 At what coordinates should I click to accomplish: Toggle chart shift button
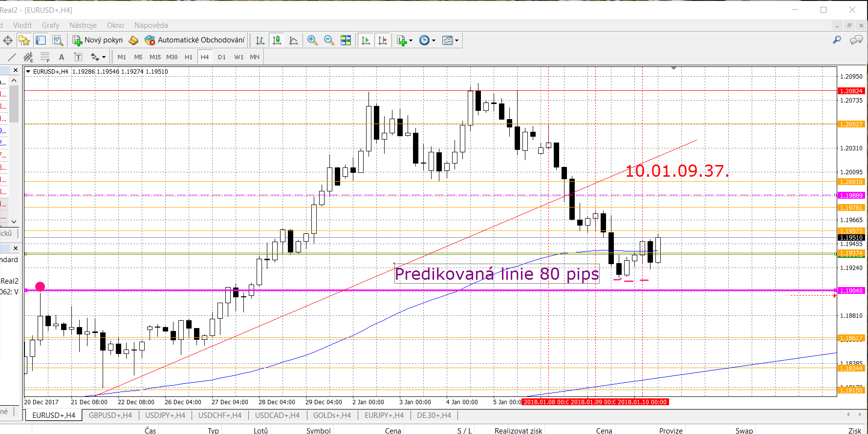pos(382,41)
